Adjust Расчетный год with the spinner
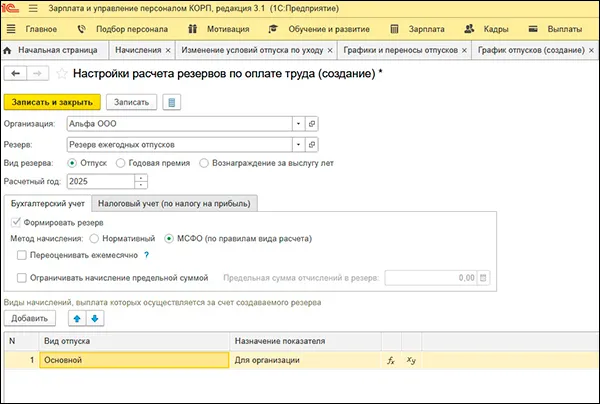The width and height of the screenshot is (600, 404). [141, 181]
